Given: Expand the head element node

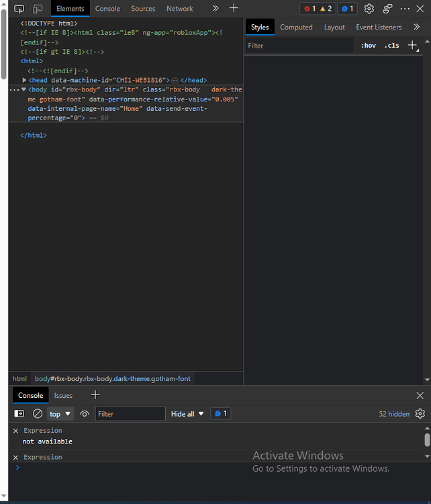Looking at the screenshot, I should pyautogui.click(x=24, y=80).
